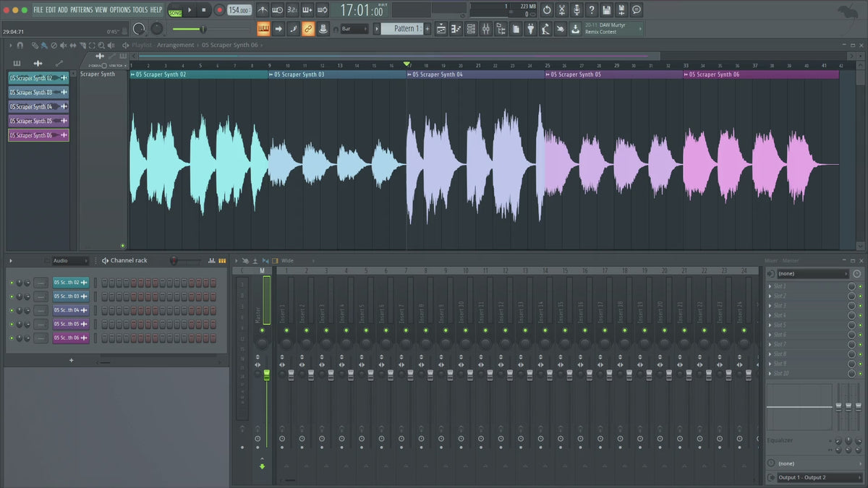Open the Bar snap dropdown
This screenshot has width=868, height=488.
tap(354, 29)
